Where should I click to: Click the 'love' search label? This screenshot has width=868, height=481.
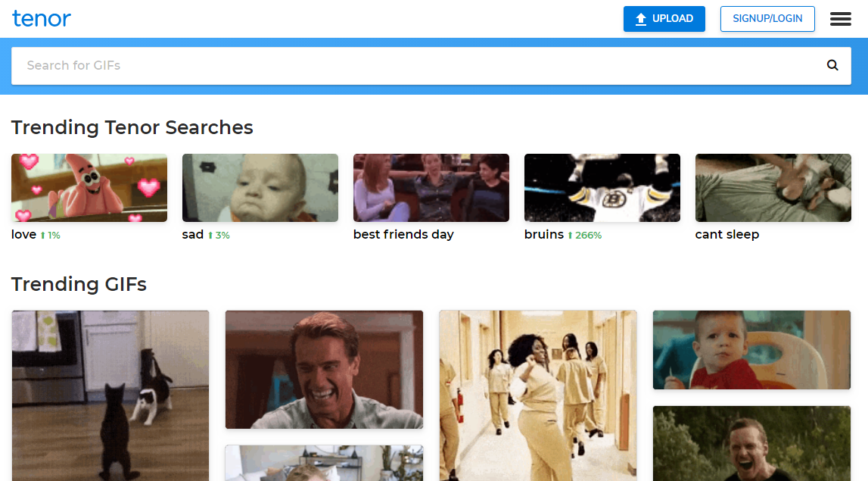point(23,234)
